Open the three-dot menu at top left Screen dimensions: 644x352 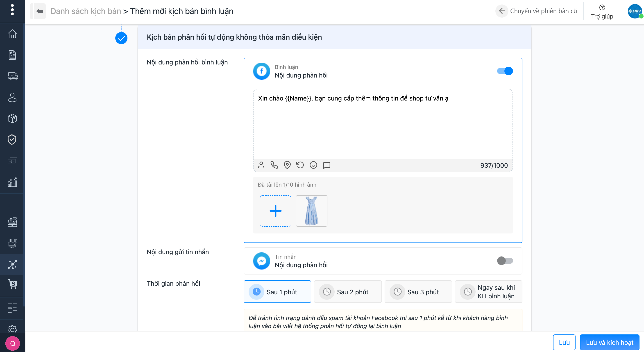pyautogui.click(x=12, y=10)
